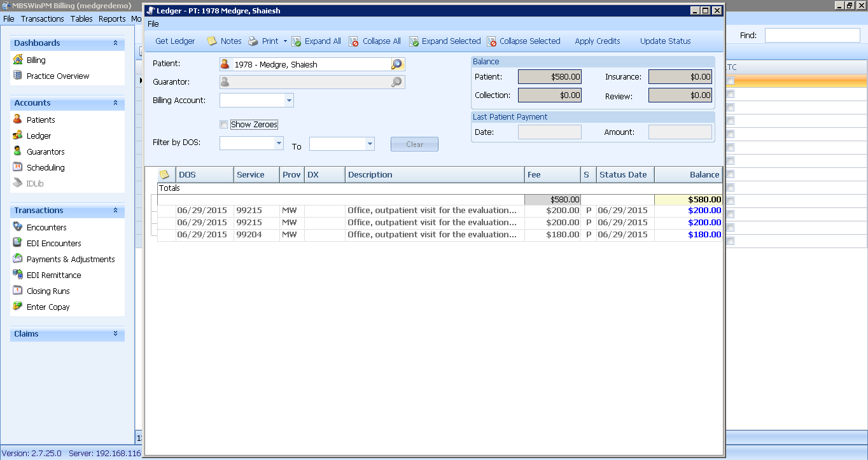Click the Print printer icon
This screenshot has height=460, width=868.
253,41
